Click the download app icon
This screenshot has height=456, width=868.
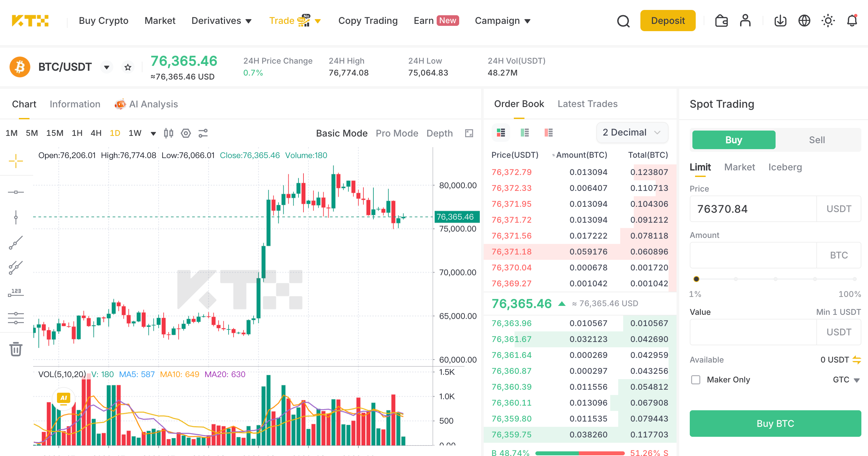pyautogui.click(x=781, y=21)
